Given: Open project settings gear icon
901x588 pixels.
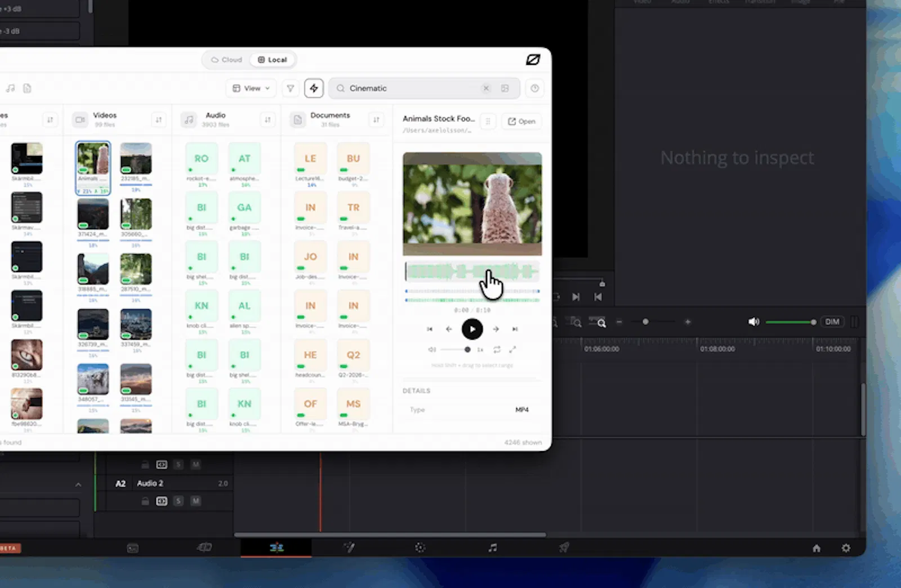Looking at the screenshot, I should click(846, 548).
